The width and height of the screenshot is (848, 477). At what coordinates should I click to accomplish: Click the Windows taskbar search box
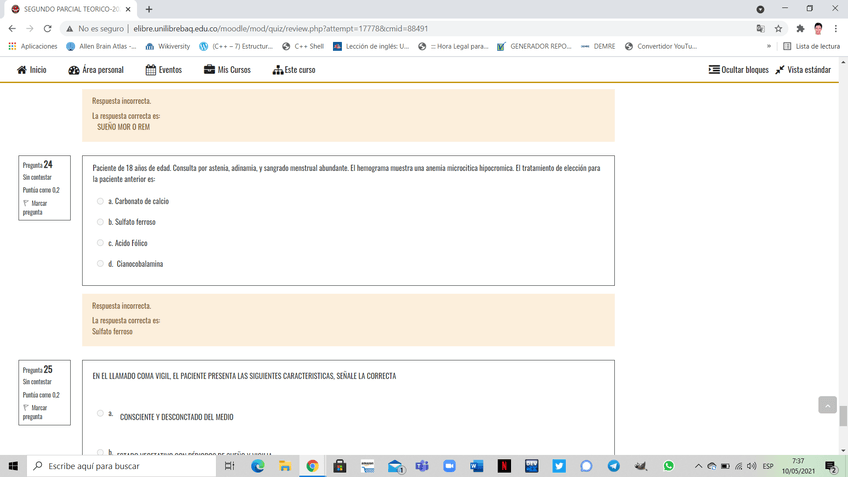(x=125, y=466)
